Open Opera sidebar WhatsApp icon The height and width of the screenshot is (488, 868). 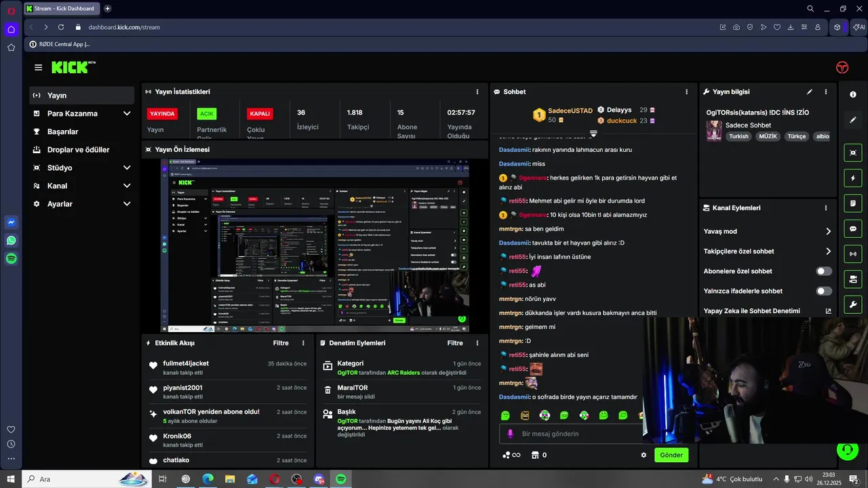coord(11,241)
